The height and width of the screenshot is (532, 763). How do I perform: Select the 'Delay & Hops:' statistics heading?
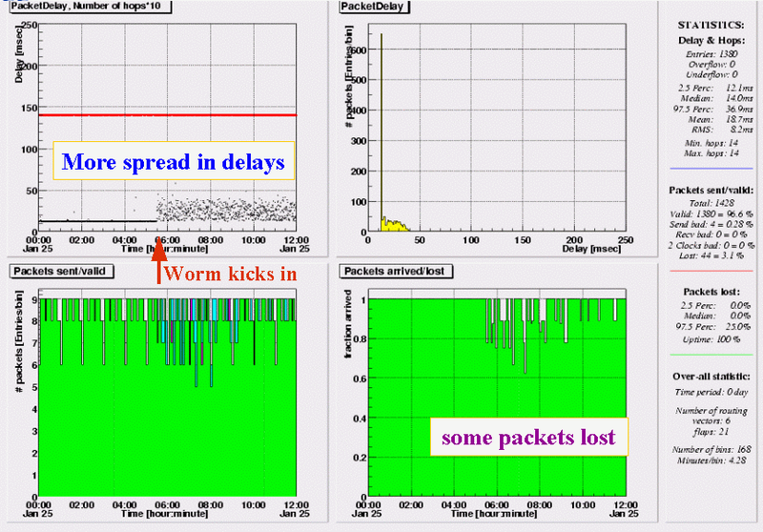pyautogui.click(x=709, y=40)
